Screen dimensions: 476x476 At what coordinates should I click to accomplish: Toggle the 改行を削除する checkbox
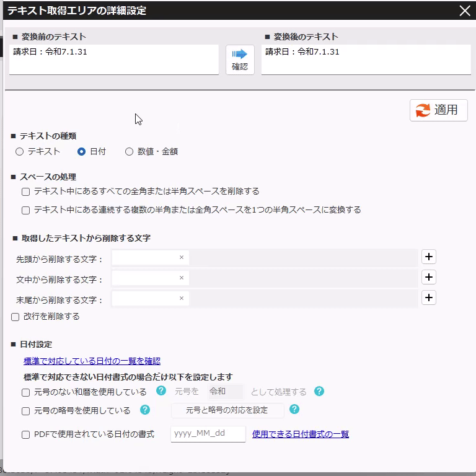pyautogui.click(x=15, y=317)
